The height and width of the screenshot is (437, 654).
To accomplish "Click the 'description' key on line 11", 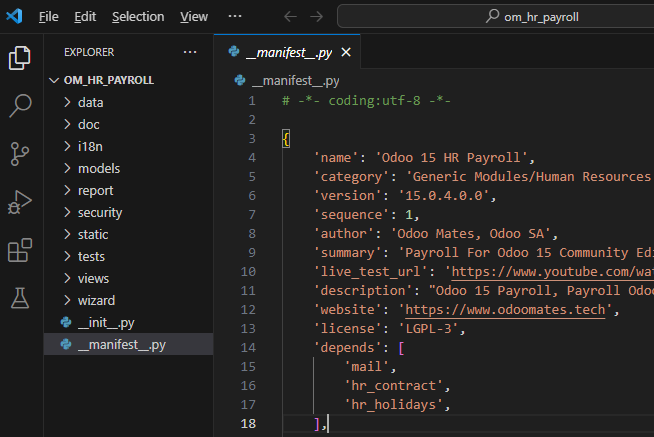I will pyautogui.click(x=363, y=291).
